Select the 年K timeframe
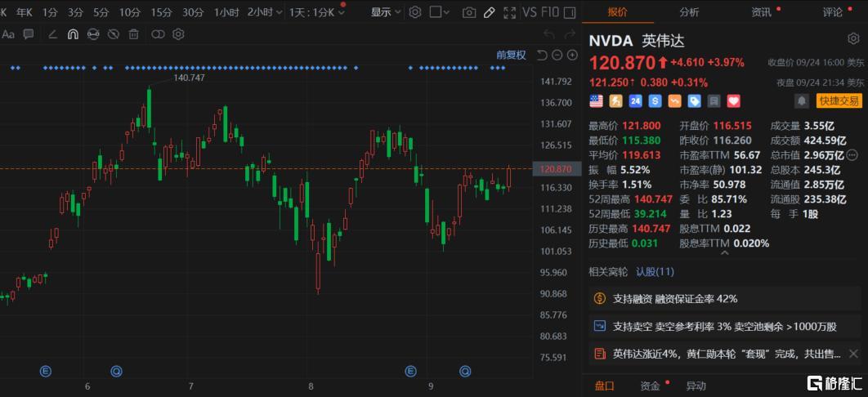 click(23, 12)
